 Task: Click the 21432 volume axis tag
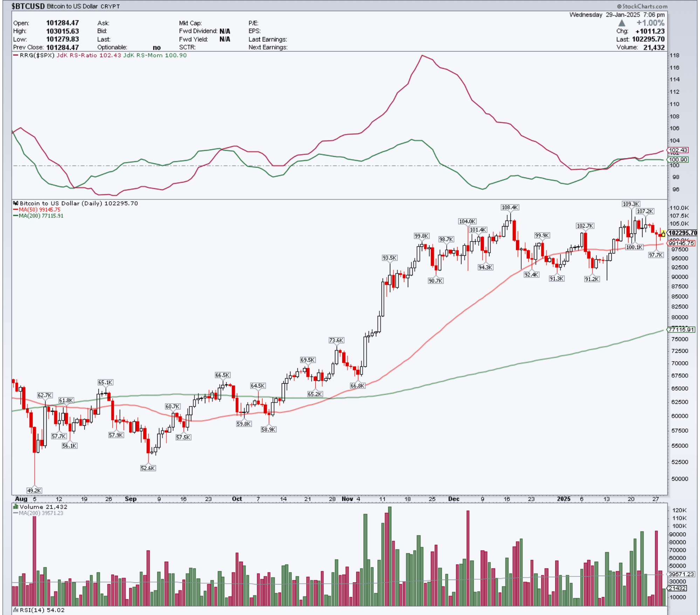pos(678,589)
